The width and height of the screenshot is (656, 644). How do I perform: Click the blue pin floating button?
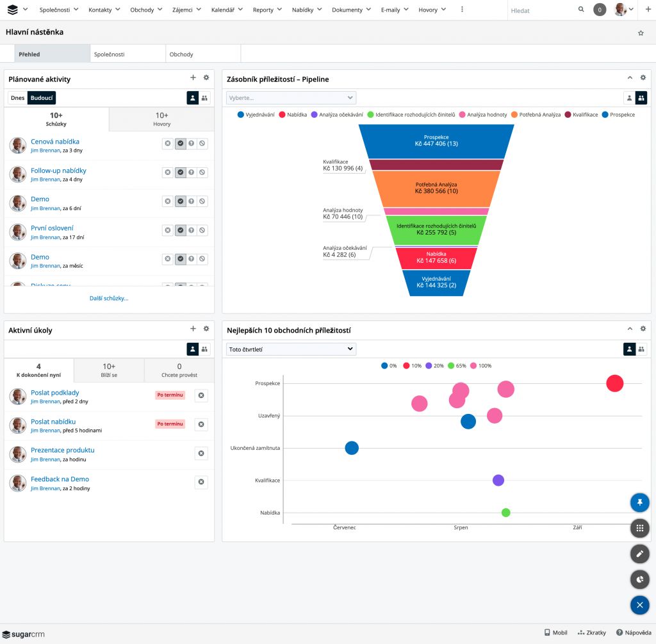click(639, 502)
